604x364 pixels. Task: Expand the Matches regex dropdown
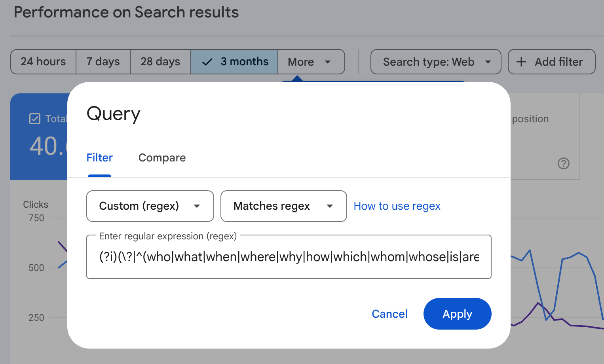283,206
